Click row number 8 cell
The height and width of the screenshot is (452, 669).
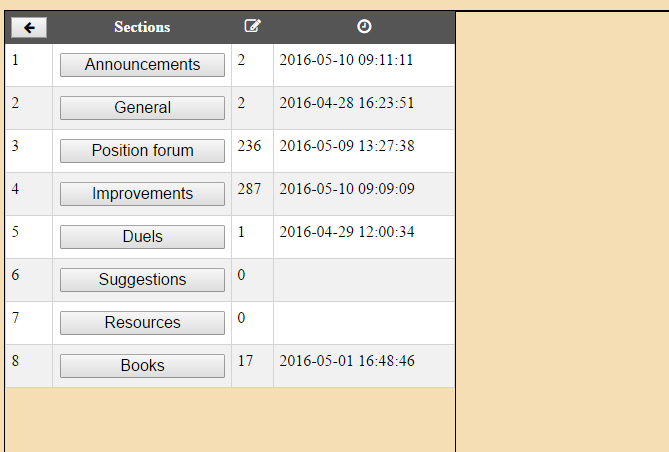click(29, 366)
